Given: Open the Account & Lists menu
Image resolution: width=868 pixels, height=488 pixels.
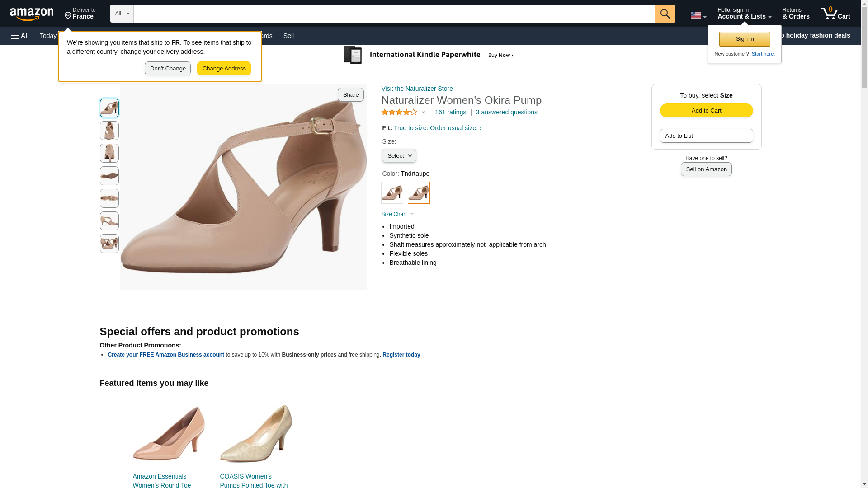Looking at the screenshot, I should click(x=744, y=14).
